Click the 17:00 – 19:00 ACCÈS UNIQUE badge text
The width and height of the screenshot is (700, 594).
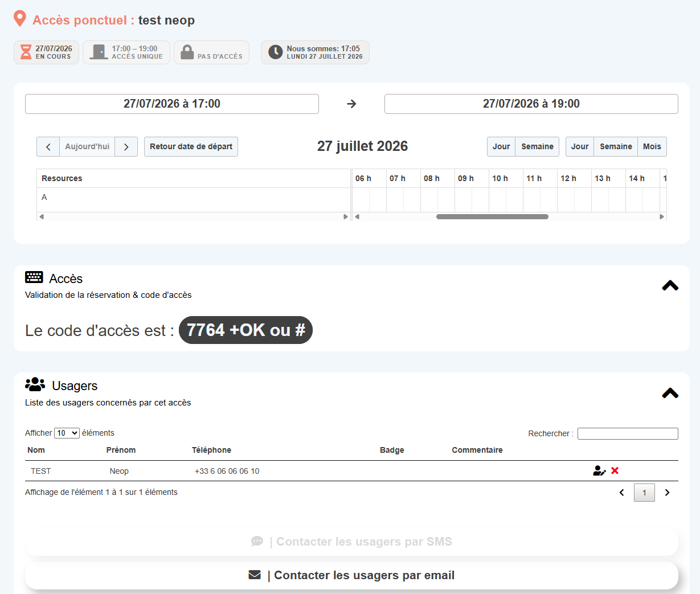click(x=137, y=52)
